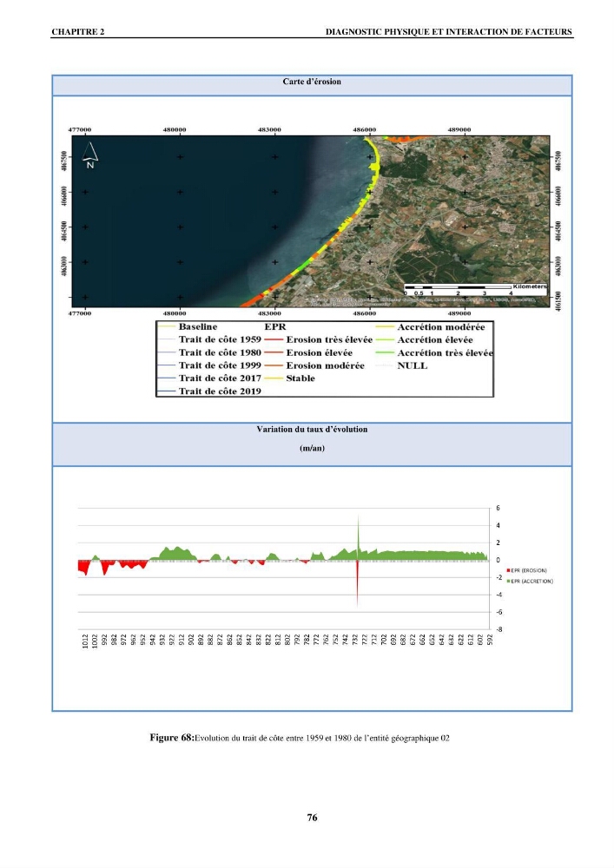Click 'Trait de côte 2019' legend entry
This screenshot has width=614, height=868.
pyautogui.click(x=220, y=391)
